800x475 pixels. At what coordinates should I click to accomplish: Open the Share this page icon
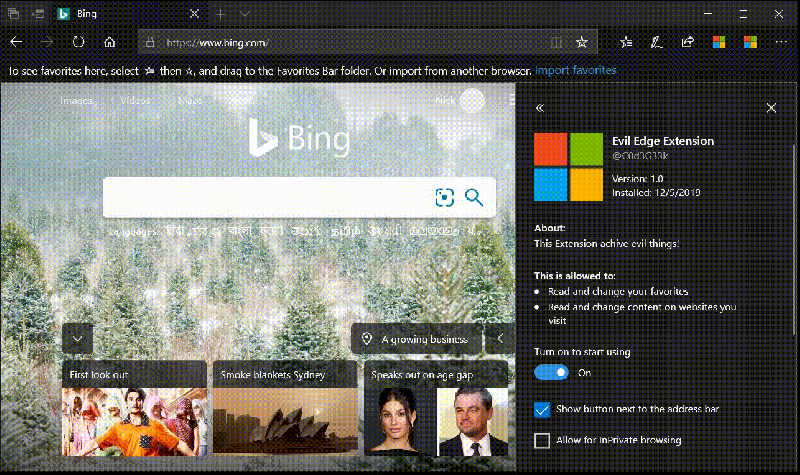(x=688, y=42)
